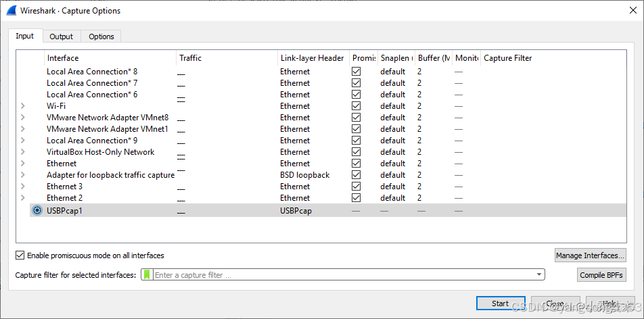Click the Wireshark shark fin title icon
This screenshot has width=644, height=319.
[x=11, y=11]
